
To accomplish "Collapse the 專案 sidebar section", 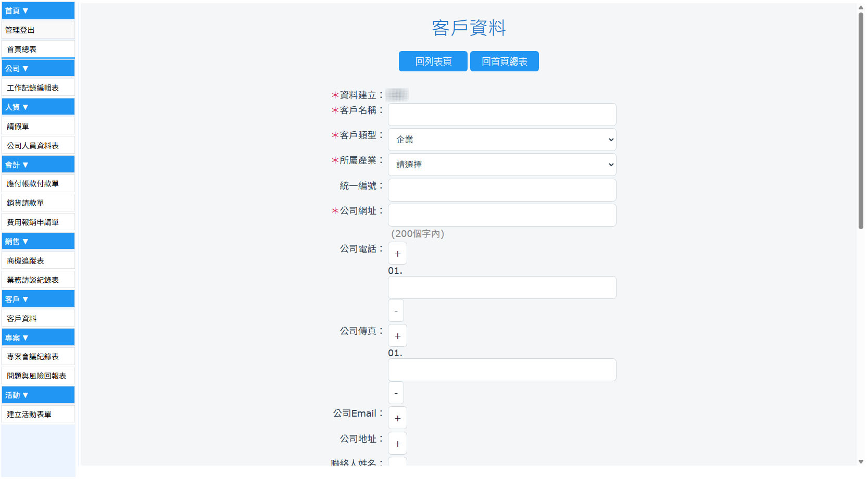I will click(x=38, y=337).
